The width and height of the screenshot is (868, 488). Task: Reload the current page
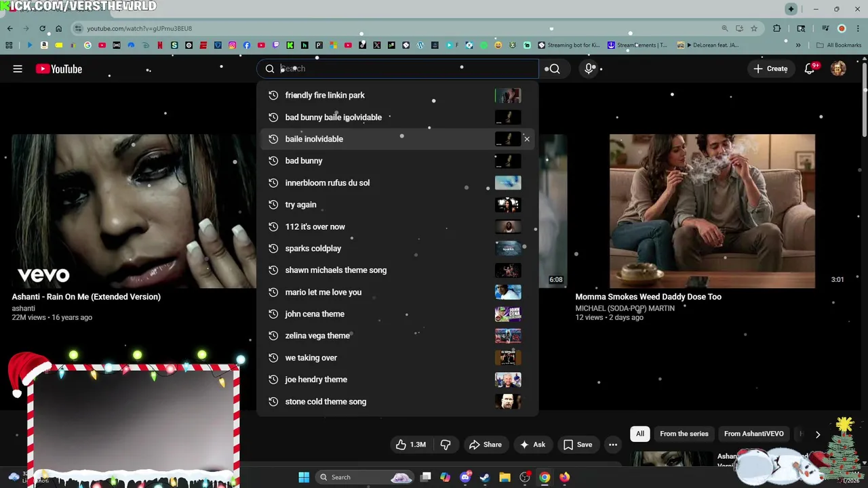click(42, 28)
